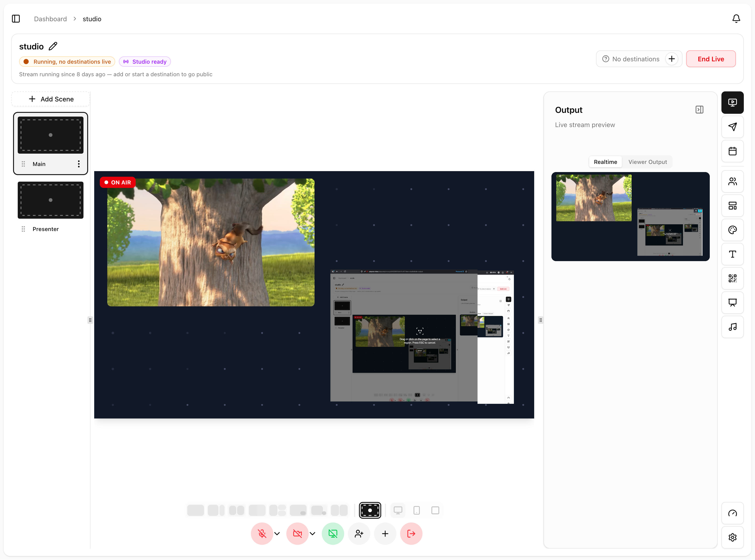The height and width of the screenshot is (560, 755).
Task: Click the Studio ready badge
Action: coord(145,62)
